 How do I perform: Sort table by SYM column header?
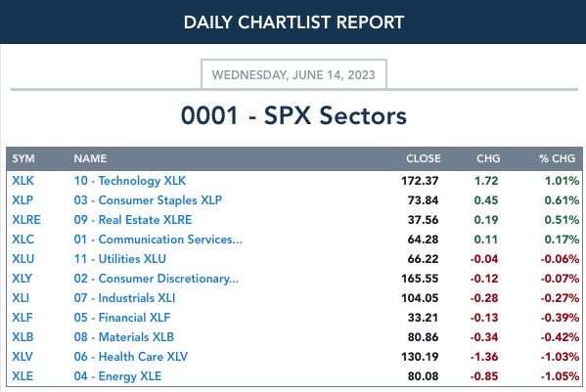coord(23,158)
